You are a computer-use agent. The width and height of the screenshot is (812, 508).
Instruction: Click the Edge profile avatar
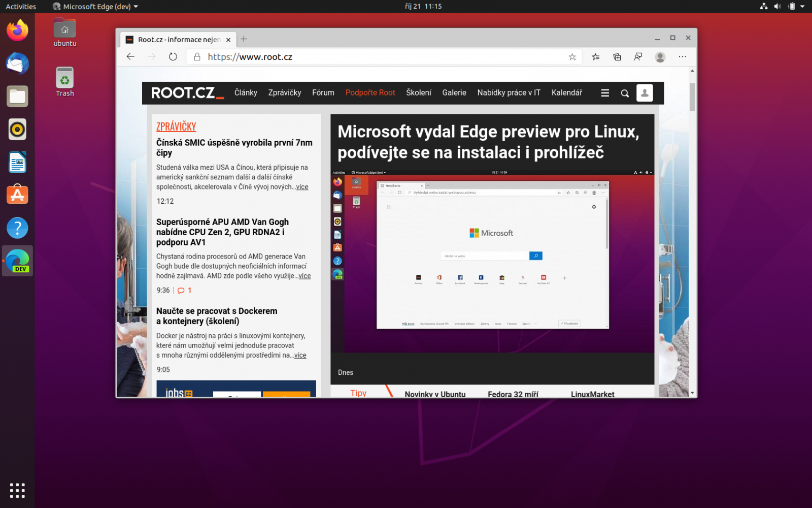pyautogui.click(x=660, y=56)
